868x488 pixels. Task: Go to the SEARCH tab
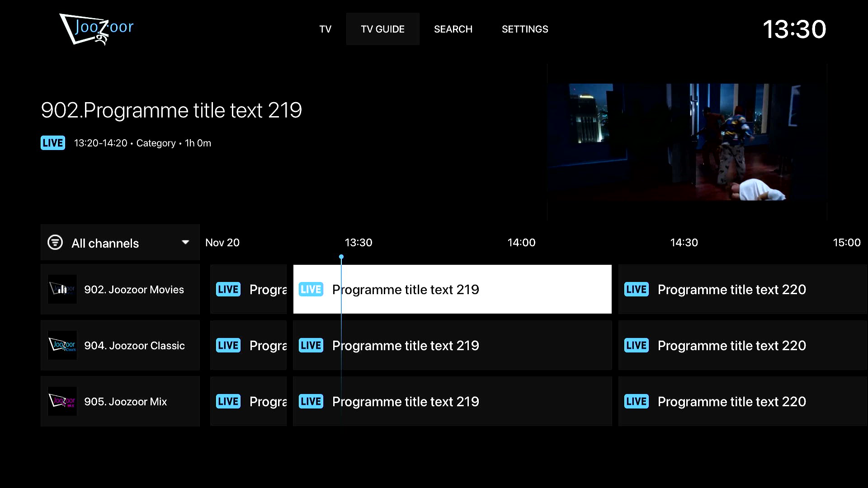[453, 29]
